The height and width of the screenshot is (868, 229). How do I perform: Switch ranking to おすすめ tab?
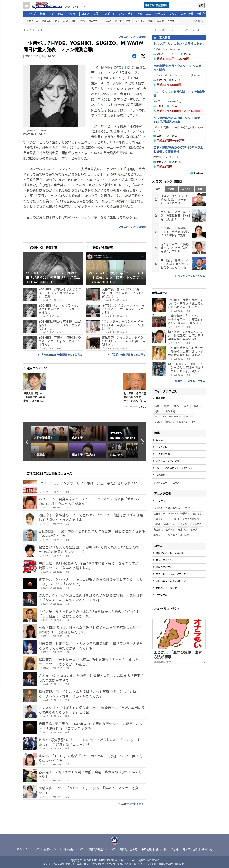click(x=186, y=189)
